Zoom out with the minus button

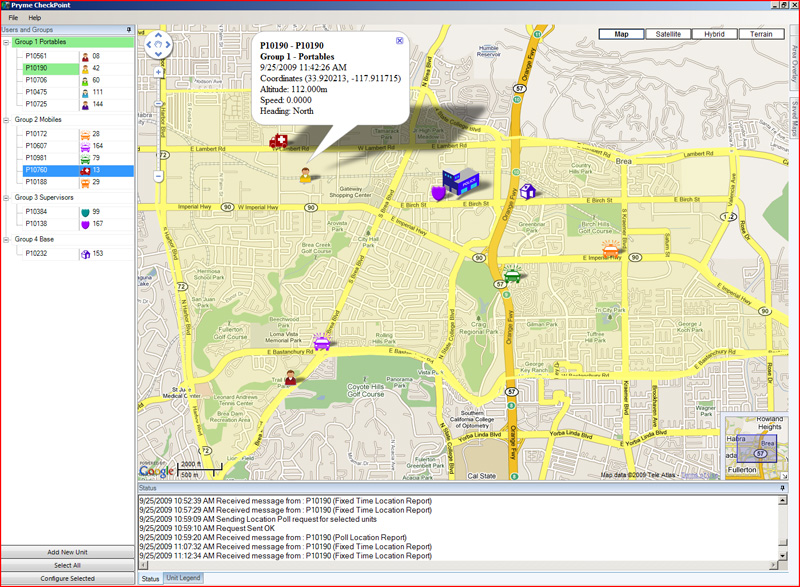coord(158,176)
